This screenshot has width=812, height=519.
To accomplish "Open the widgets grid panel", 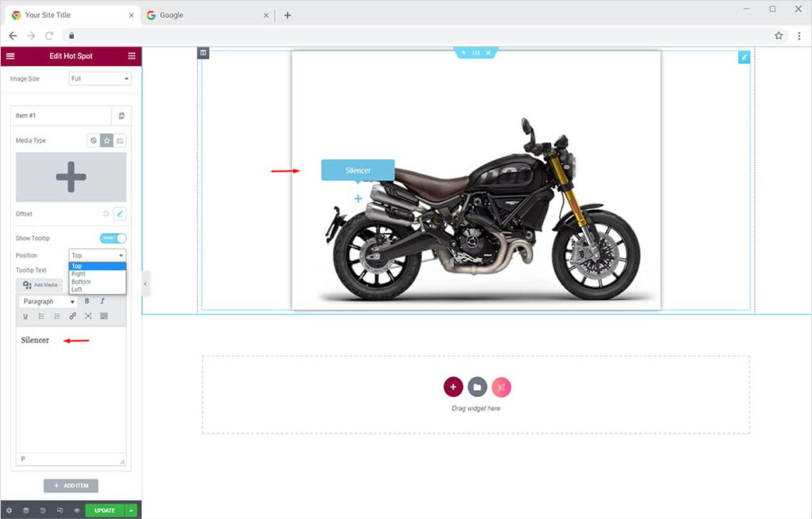I will 132,56.
